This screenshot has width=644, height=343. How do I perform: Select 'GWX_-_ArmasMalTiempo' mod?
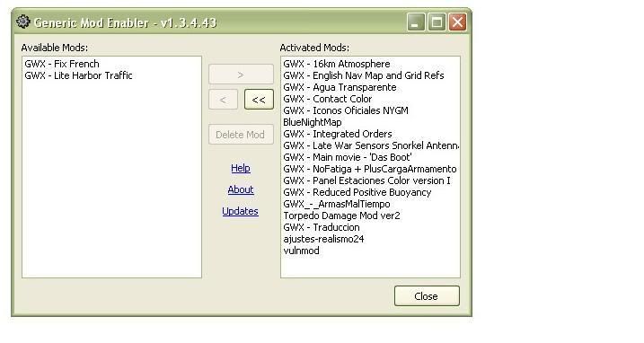click(x=337, y=204)
